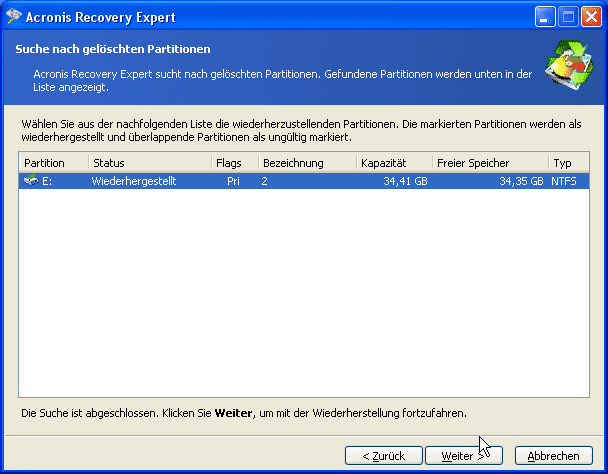Click the '34,41 GB' capacity value
This screenshot has width=608, height=474.
pos(405,181)
